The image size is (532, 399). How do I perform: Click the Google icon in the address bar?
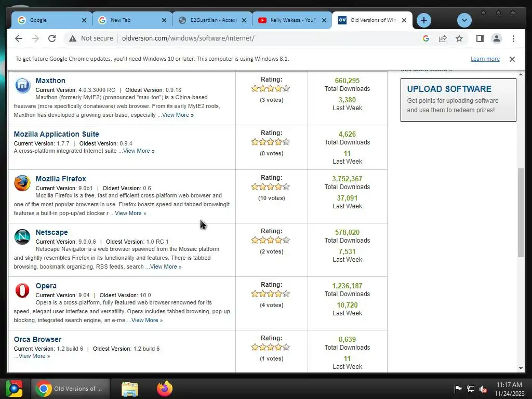point(426,38)
